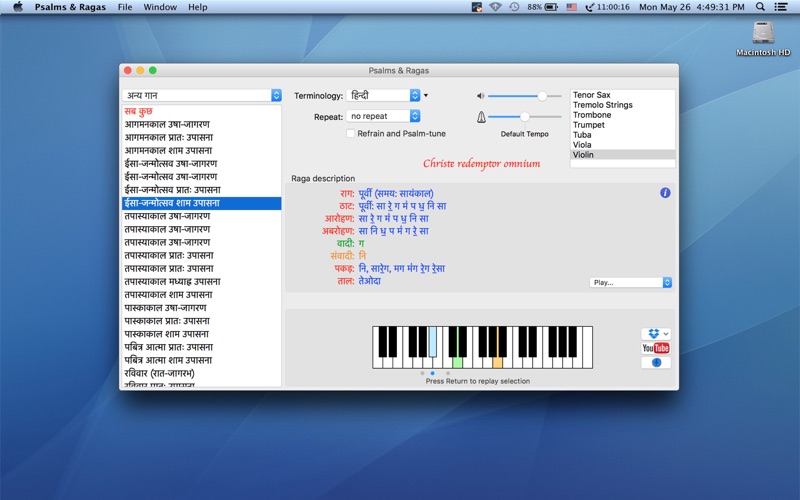Open the Dropbox dropdown button
Screen dimensions: 800x500
click(x=655, y=333)
